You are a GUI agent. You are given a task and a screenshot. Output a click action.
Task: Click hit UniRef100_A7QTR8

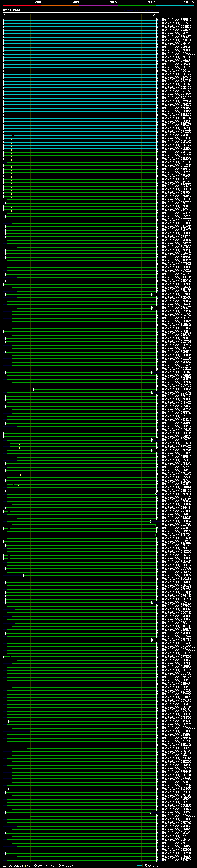click(177, 67)
